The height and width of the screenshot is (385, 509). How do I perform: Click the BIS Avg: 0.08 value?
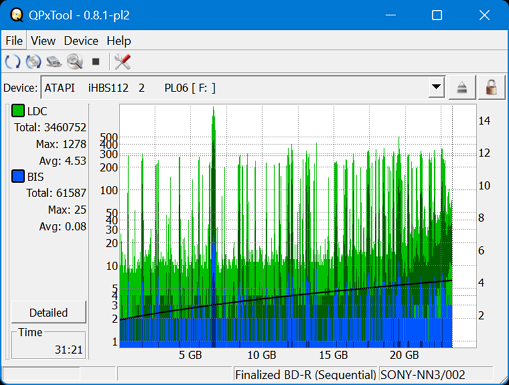63,226
